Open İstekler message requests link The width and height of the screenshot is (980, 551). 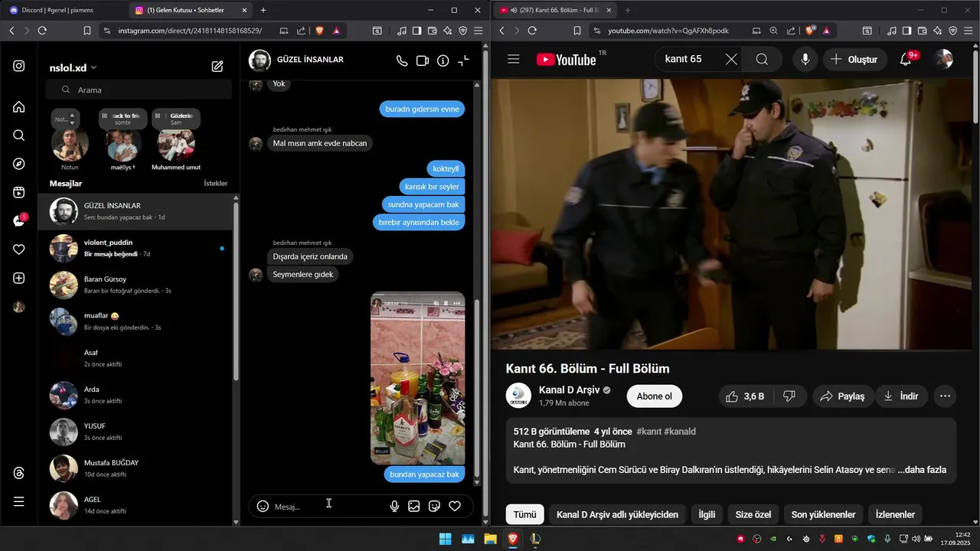coord(215,184)
